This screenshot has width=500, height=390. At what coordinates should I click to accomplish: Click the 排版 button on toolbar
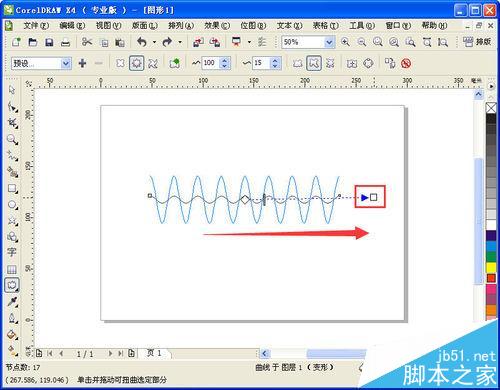[477, 42]
